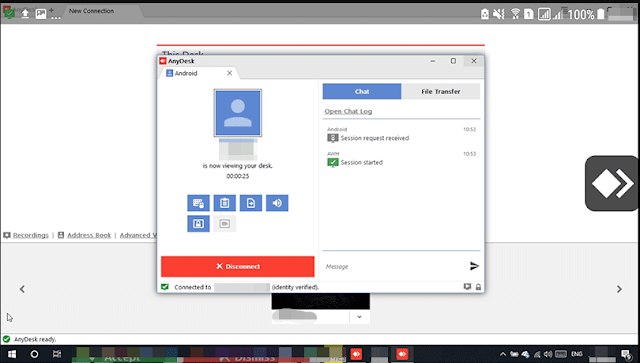640x363 pixels.
Task: Click the touch keyboard tray icon
Action: click(561, 354)
